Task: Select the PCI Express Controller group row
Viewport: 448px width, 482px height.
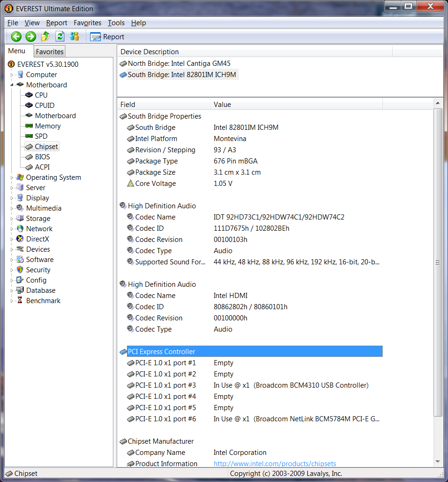Action: (254, 351)
